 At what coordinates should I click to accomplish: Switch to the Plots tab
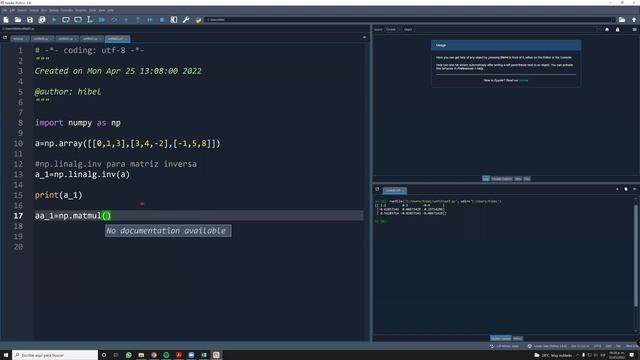tap(518, 179)
